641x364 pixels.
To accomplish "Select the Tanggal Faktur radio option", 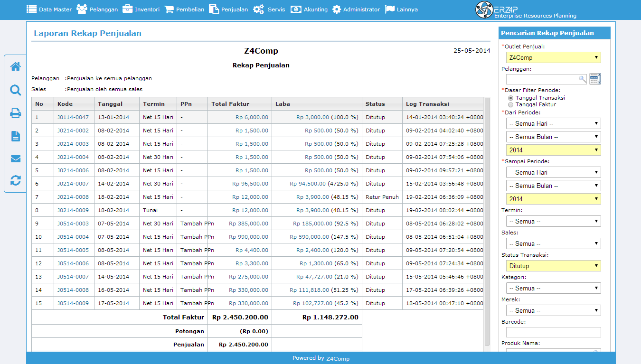I will coord(511,104).
